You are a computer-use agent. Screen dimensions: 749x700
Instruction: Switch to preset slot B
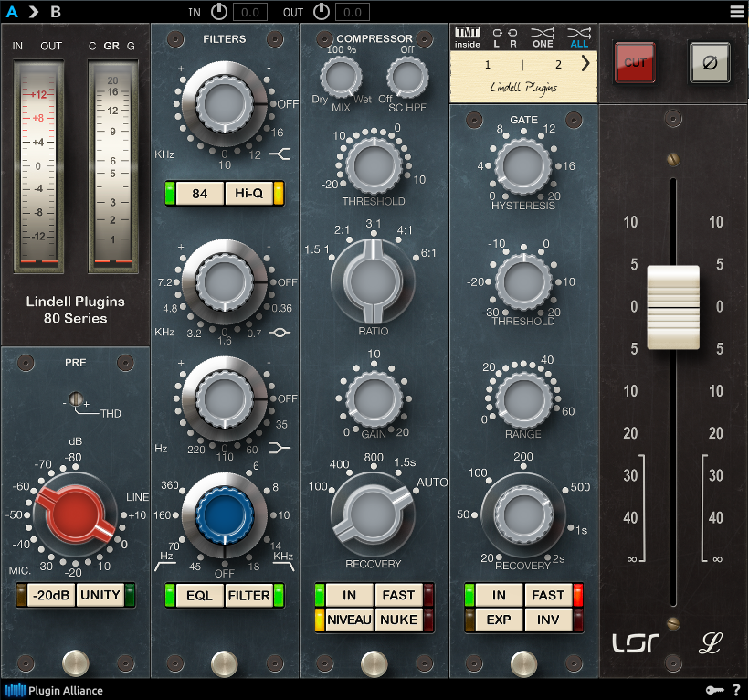click(x=56, y=12)
